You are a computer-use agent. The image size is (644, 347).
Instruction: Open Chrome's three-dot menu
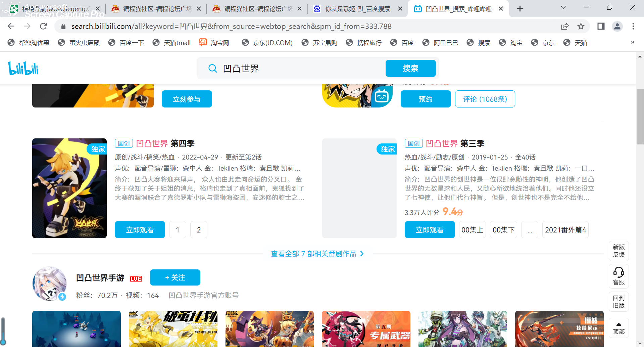(633, 26)
